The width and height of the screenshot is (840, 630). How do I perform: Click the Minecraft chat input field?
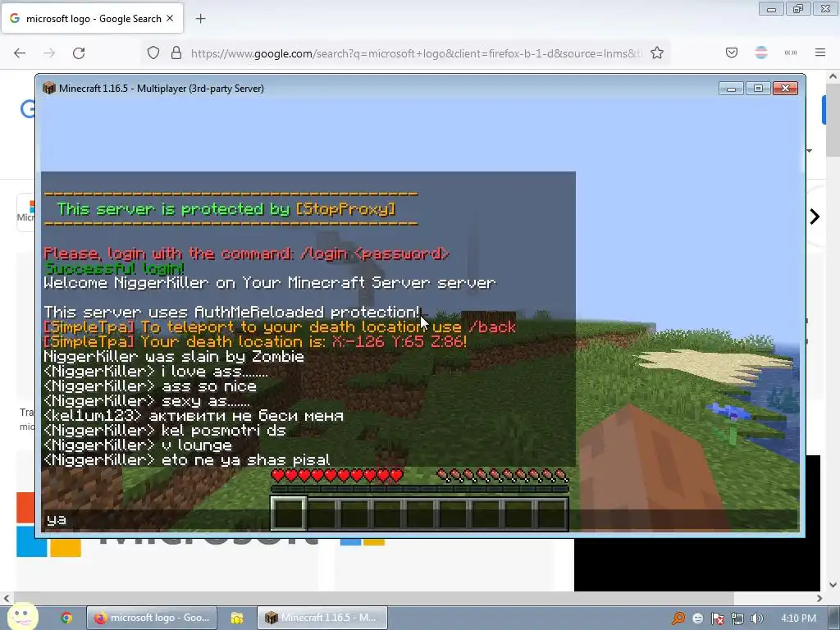coord(420,519)
